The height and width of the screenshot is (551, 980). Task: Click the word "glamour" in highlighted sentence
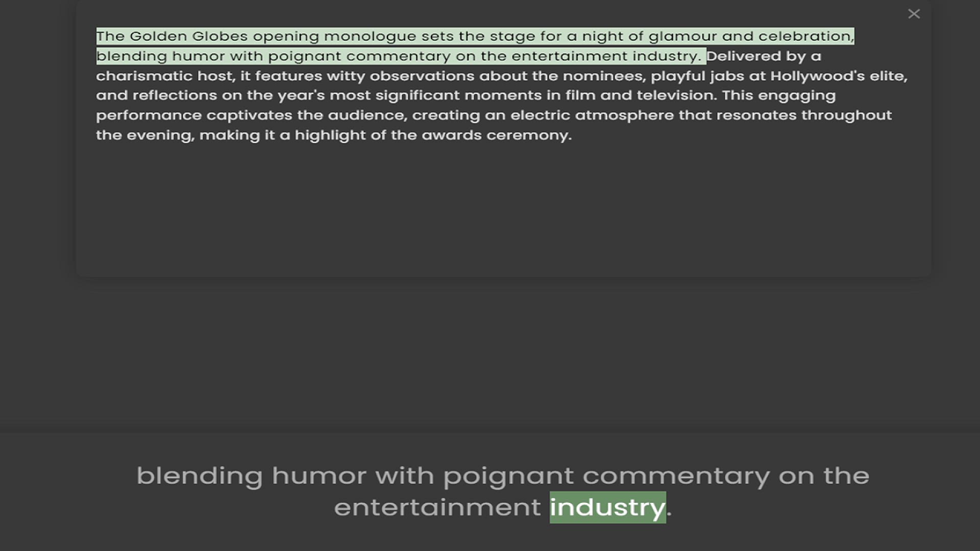tap(682, 36)
